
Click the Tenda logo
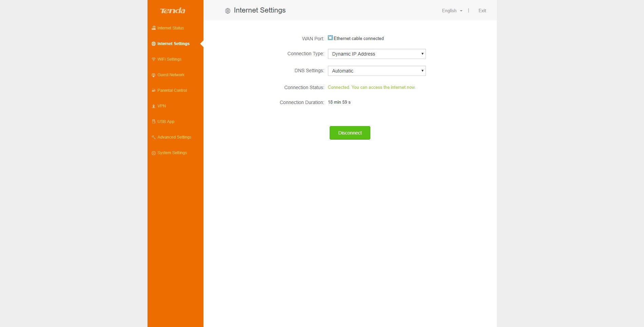coord(173,11)
